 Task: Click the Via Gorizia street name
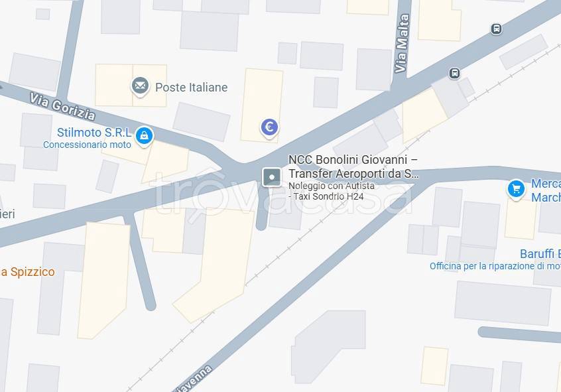(62, 106)
